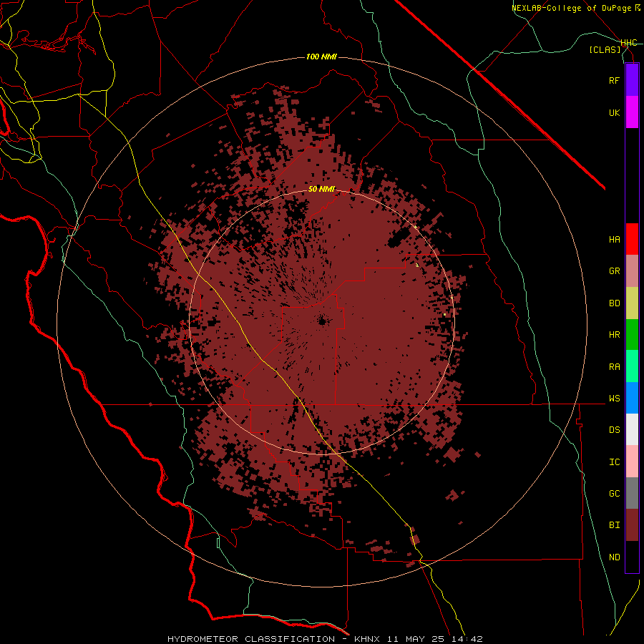Click the GR legend label
The height and width of the screenshot is (644, 644).
pyautogui.click(x=614, y=271)
